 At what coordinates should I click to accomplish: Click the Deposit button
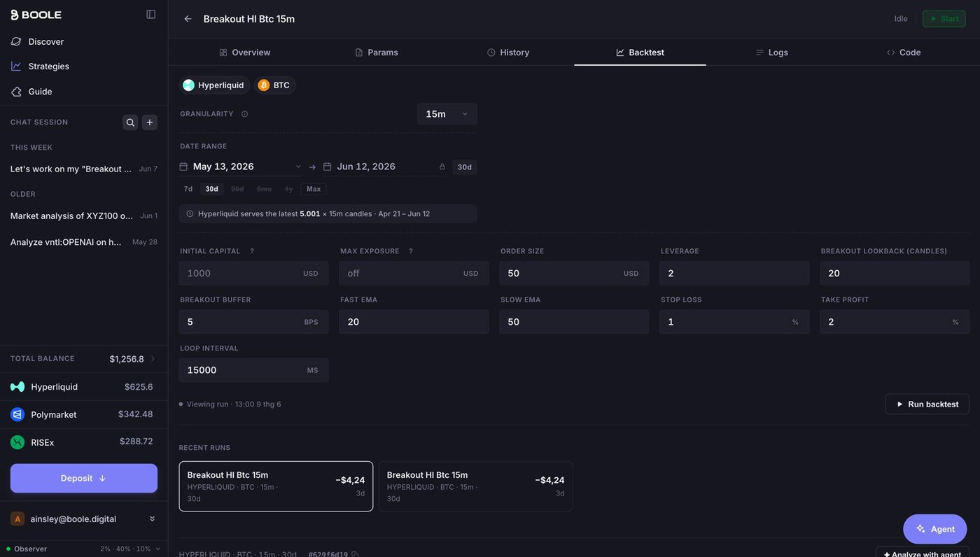click(84, 479)
